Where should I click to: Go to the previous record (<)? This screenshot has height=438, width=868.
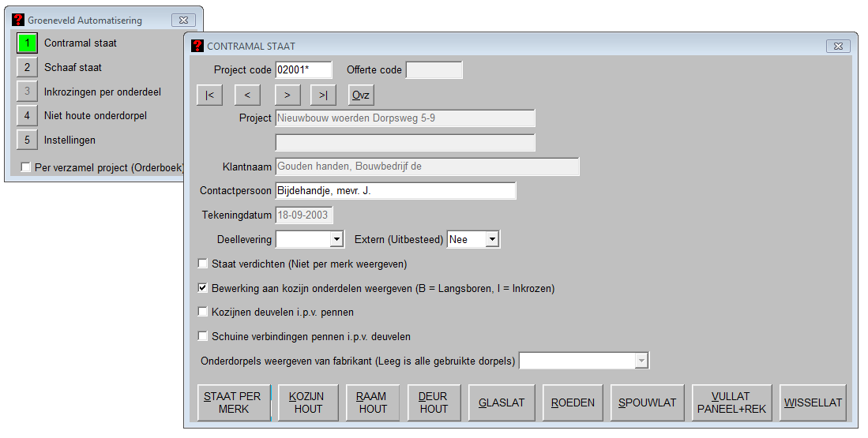pos(247,95)
